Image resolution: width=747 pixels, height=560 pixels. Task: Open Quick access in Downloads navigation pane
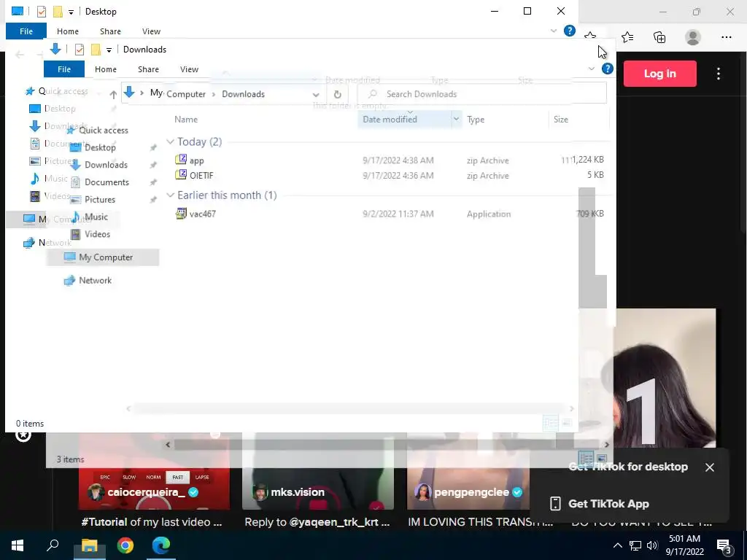click(104, 131)
